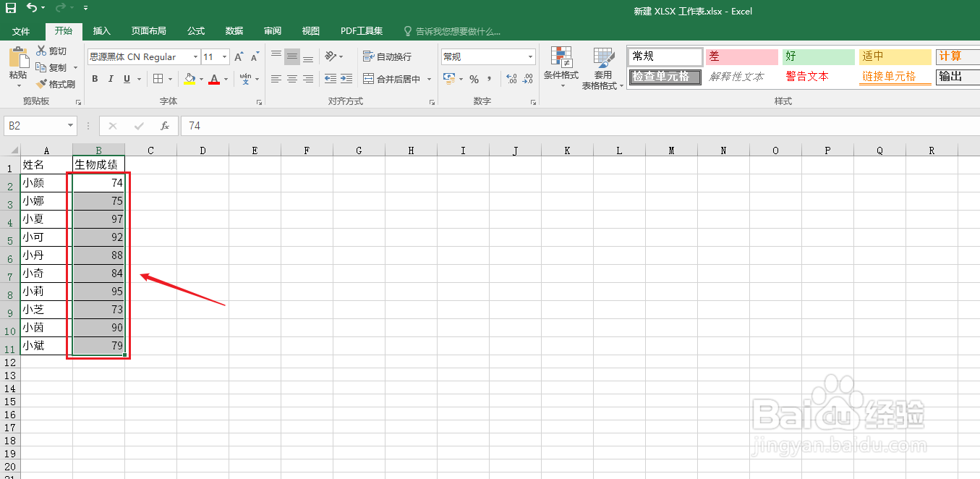Toggle middle align button
Viewport: 980px width, 479px height.
point(292,56)
